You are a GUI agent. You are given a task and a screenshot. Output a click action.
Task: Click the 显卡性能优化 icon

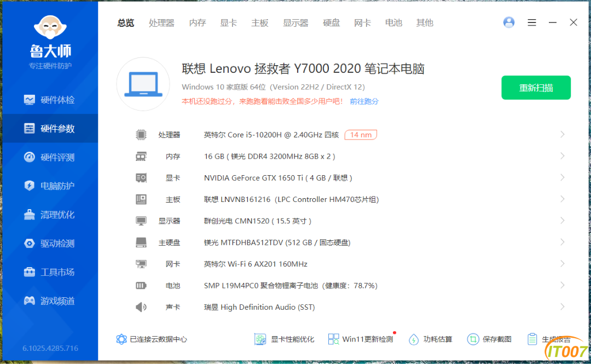(x=260, y=339)
